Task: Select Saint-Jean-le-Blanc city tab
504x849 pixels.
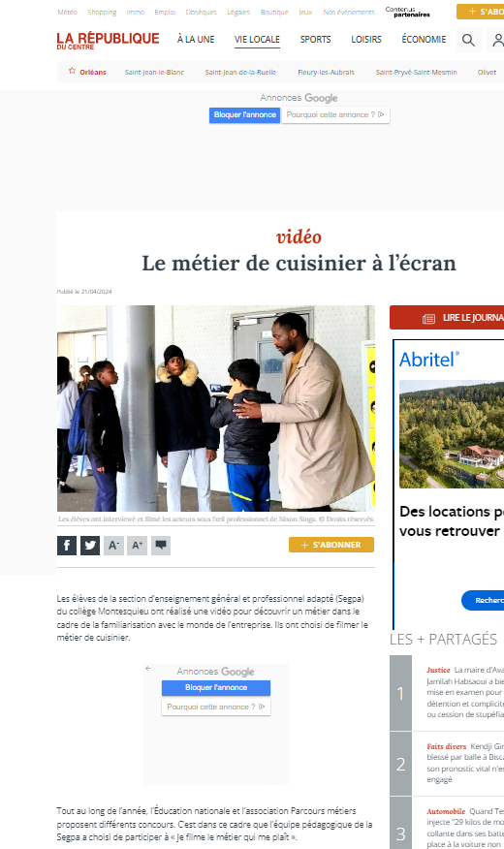Action: (154, 72)
